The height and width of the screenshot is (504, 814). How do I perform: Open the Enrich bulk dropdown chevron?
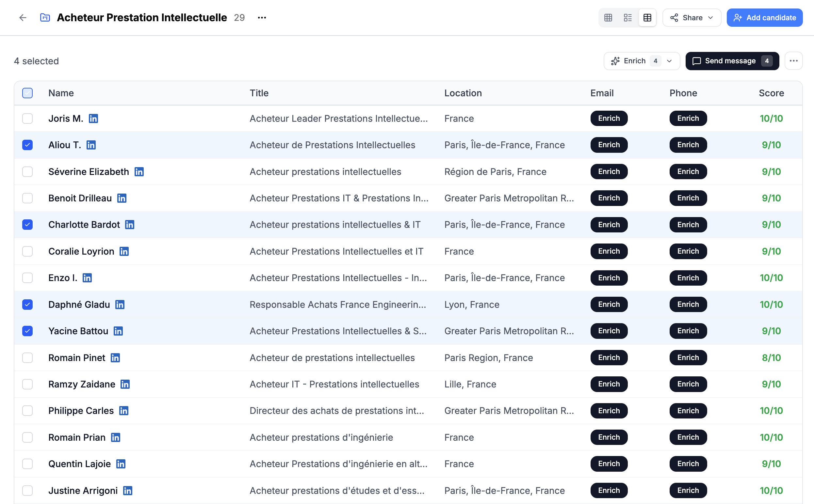[669, 61]
